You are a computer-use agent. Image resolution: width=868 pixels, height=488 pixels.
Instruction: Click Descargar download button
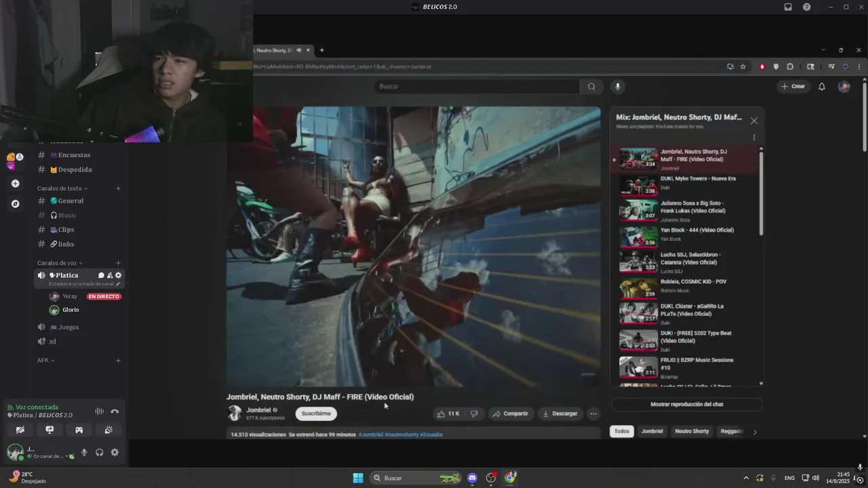(x=559, y=413)
